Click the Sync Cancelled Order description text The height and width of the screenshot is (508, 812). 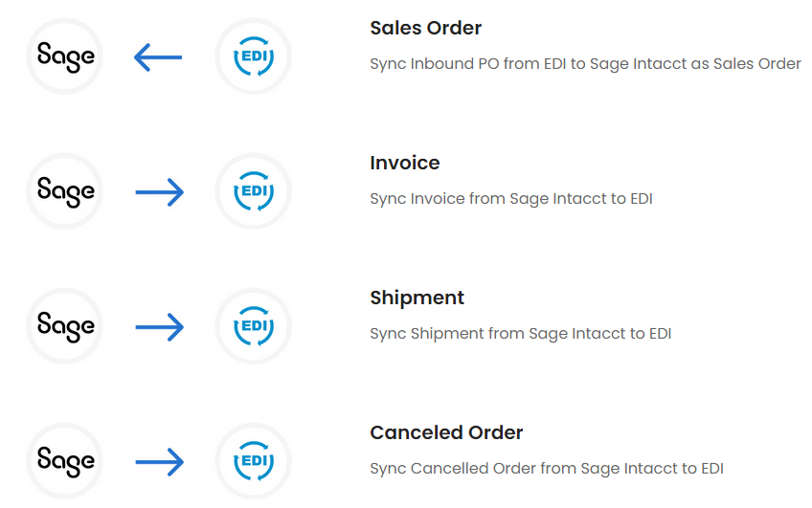click(x=546, y=469)
